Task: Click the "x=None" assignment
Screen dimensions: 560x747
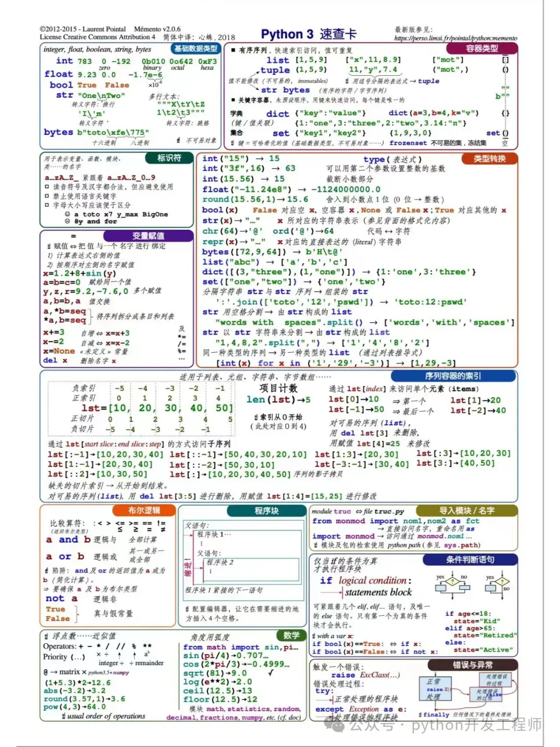Action: [59, 351]
